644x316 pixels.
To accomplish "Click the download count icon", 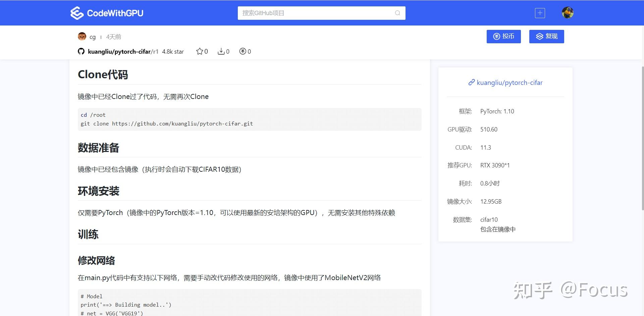I will coord(221,51).
